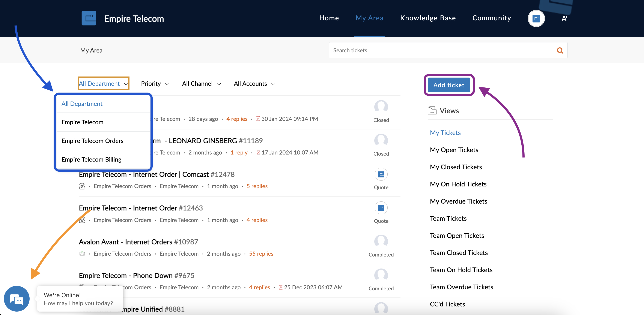The image size is (644, 315).
Task: Click agent avatar for ticket #12463
Action: point(381,208)
